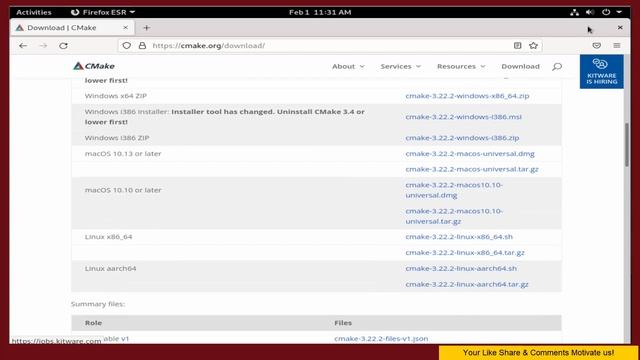The width and height of the screenshot is (640, 360).
Task: Expand the Resources menu dropdown
Action: pos(461,67)
